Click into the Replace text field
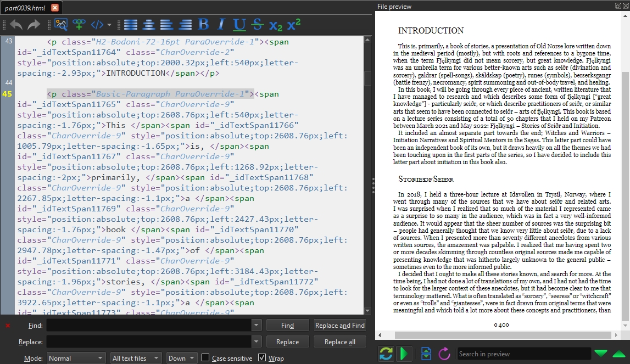The width and height of the screenshot is (630, 364). (149, 342)
